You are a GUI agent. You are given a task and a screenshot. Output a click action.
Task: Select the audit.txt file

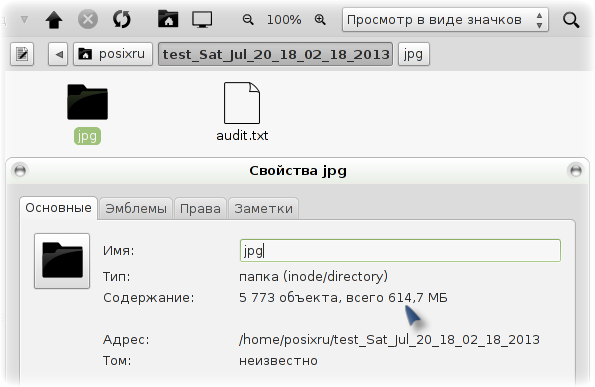click(x=242, y=112)
